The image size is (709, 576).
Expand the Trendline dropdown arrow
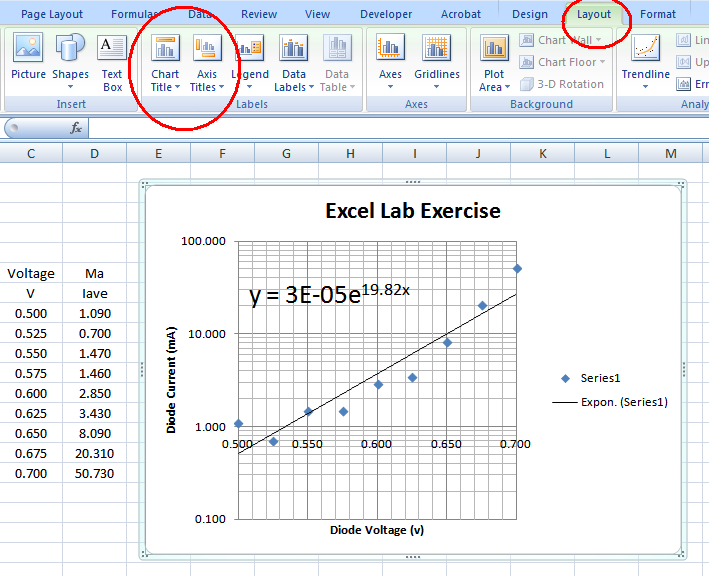click(645, 87)
